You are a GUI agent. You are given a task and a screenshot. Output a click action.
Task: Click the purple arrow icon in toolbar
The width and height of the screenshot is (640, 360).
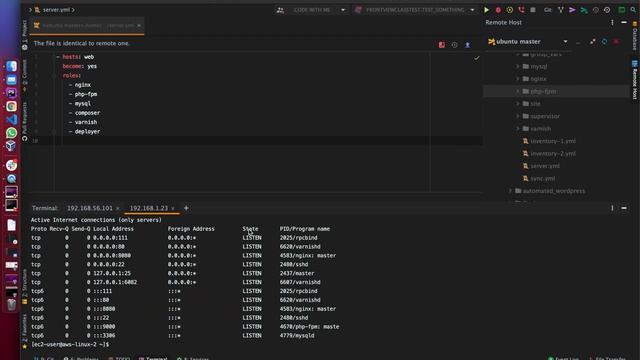pyautogui.click(x=572, y=10)
